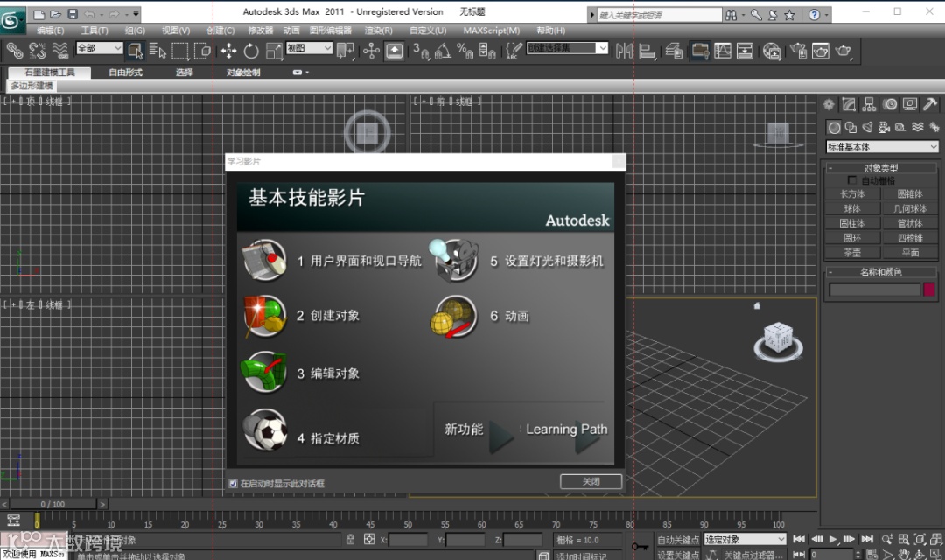This screenshot has width=945, height=560.
Task: Open the Schematic View icon
Action: (x=745, y=52)
